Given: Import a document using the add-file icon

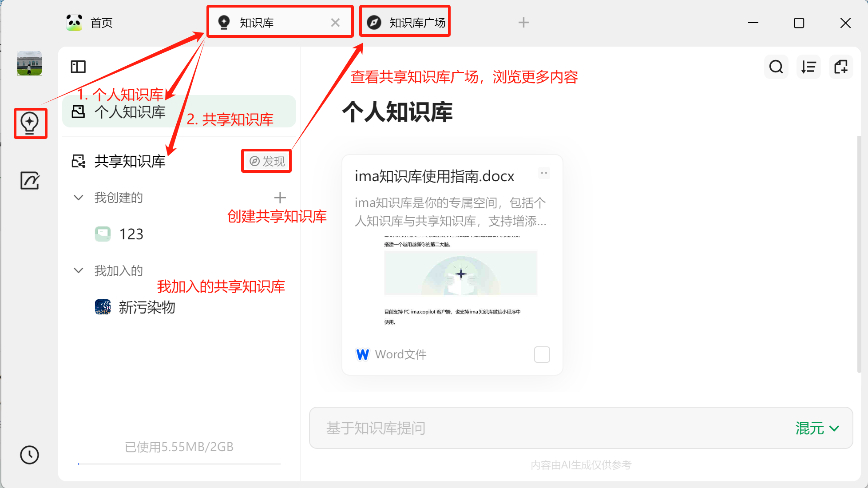Looking at the screenshot, I should click(x=841, y=67).
